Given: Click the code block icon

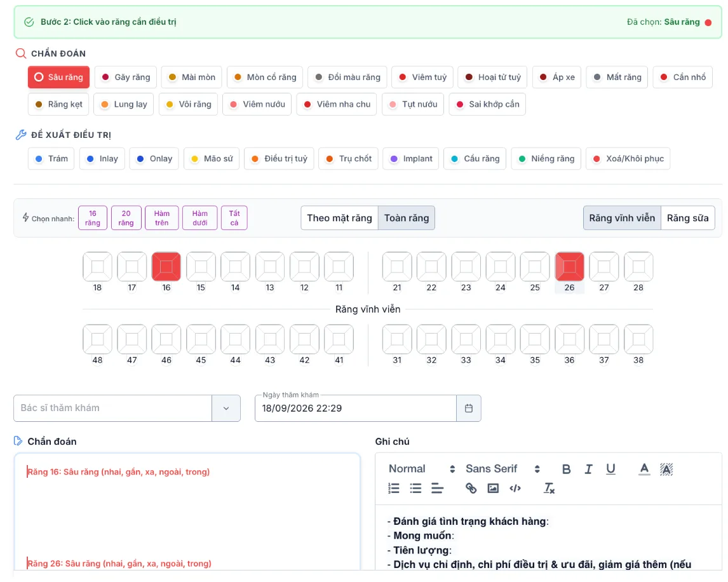Looking at the screenshot, I should (x=515, y=488).
